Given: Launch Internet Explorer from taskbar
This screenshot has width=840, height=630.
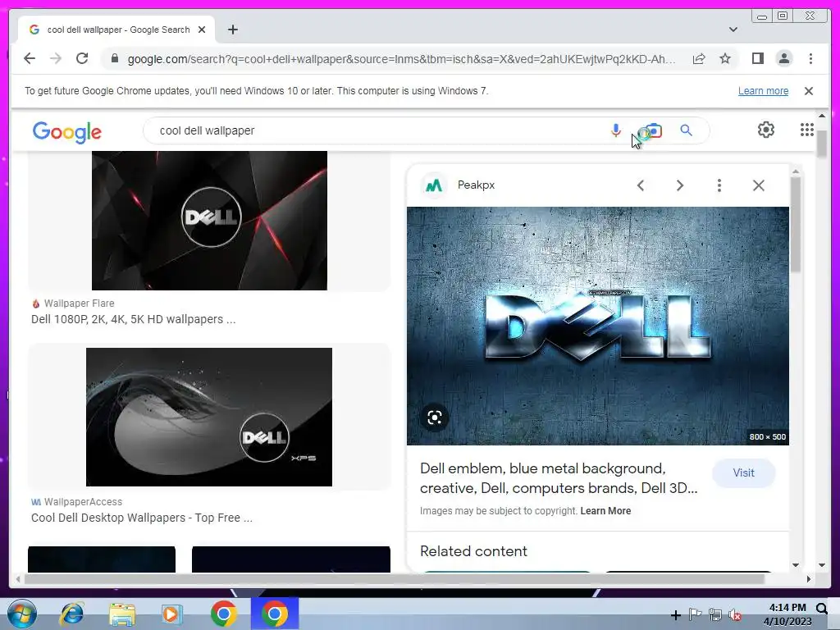Looking at the screenshot, I should tap(72, 614).
